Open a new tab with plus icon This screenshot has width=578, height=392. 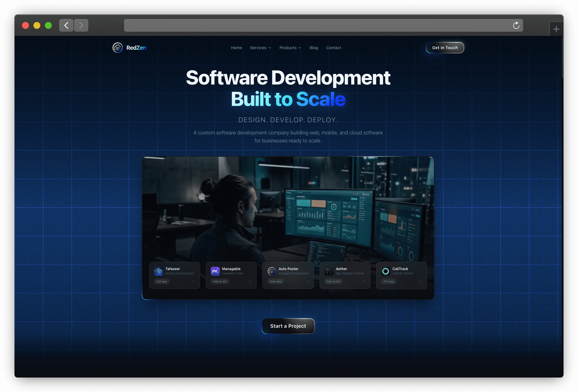[556, 29]
